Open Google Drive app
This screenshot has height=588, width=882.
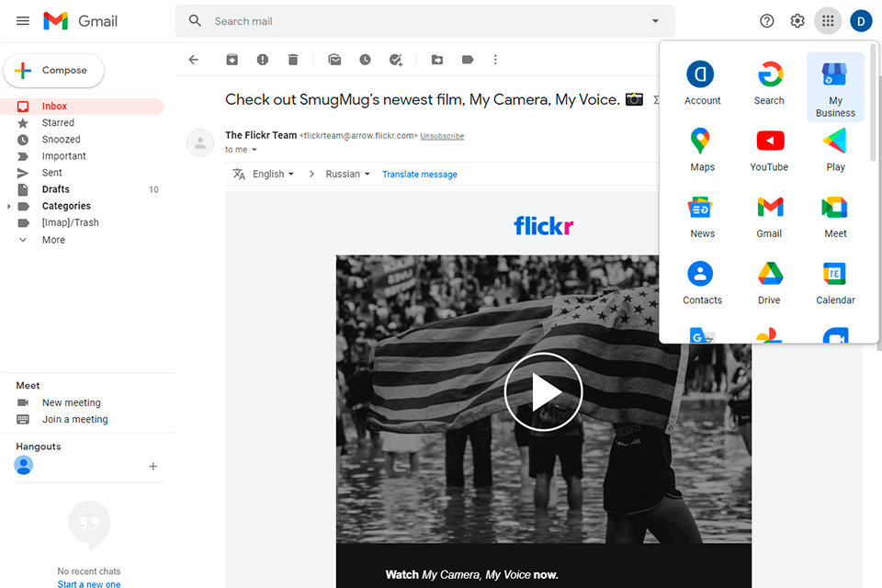point(769,283)
